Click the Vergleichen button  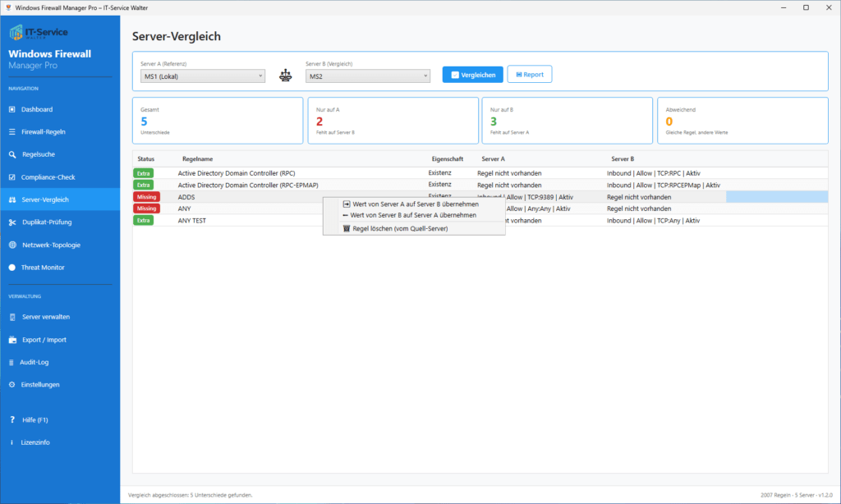pos(472,74)
